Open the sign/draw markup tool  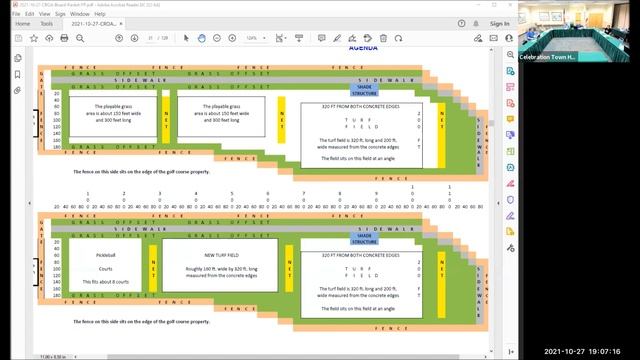[352, 38]
